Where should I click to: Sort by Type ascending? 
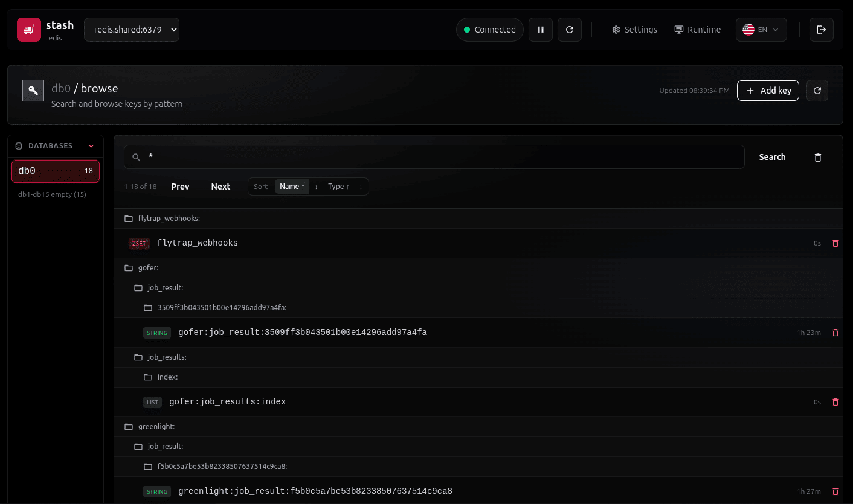coord(339,187)
